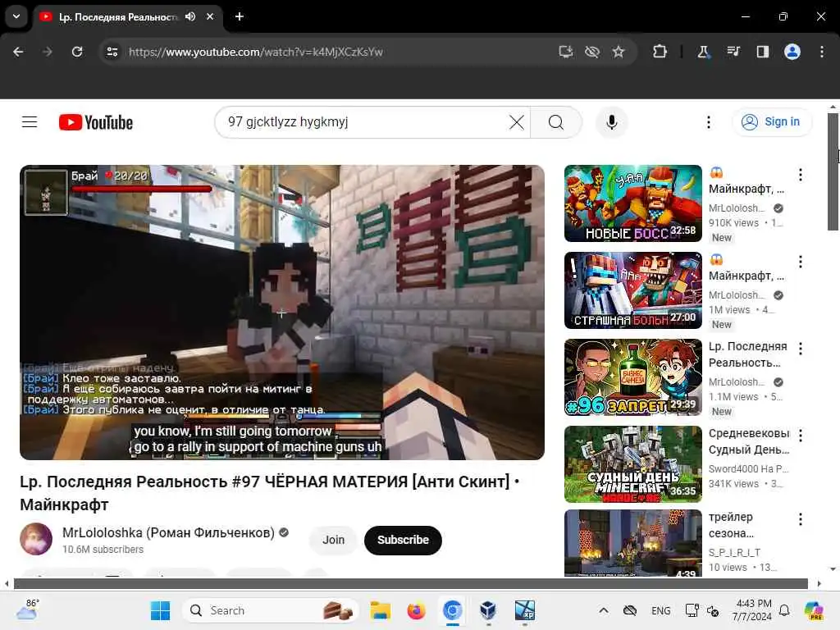Clear the search query with X
The height and width of the screenshot is (630, 840).
pos(517,122)
